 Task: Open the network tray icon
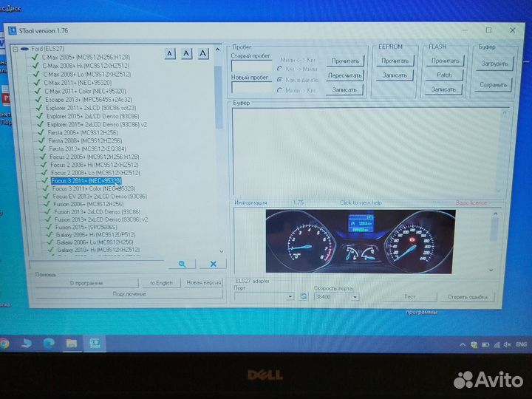(497, 345)
